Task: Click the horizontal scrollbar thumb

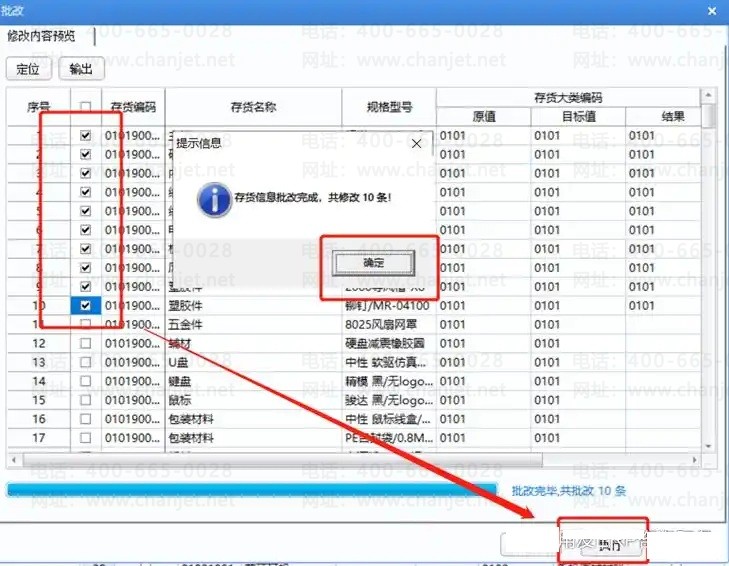Action: point(283,460)
